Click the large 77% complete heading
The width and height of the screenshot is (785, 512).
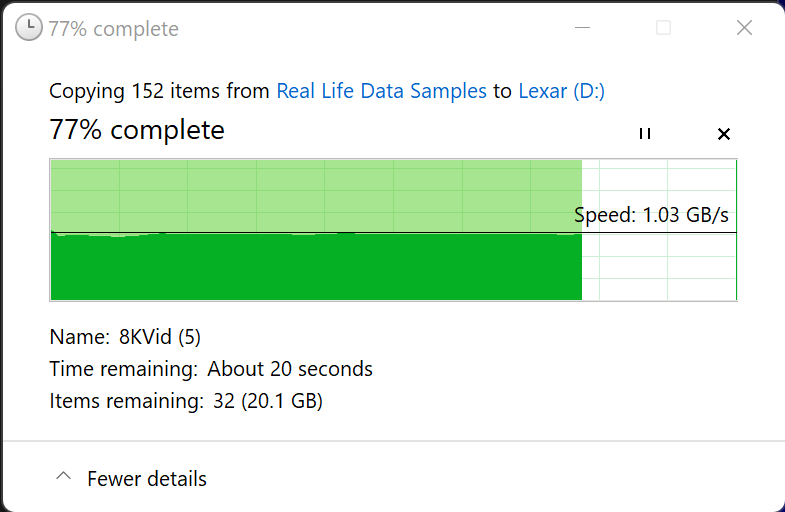(x=137, y=130)
